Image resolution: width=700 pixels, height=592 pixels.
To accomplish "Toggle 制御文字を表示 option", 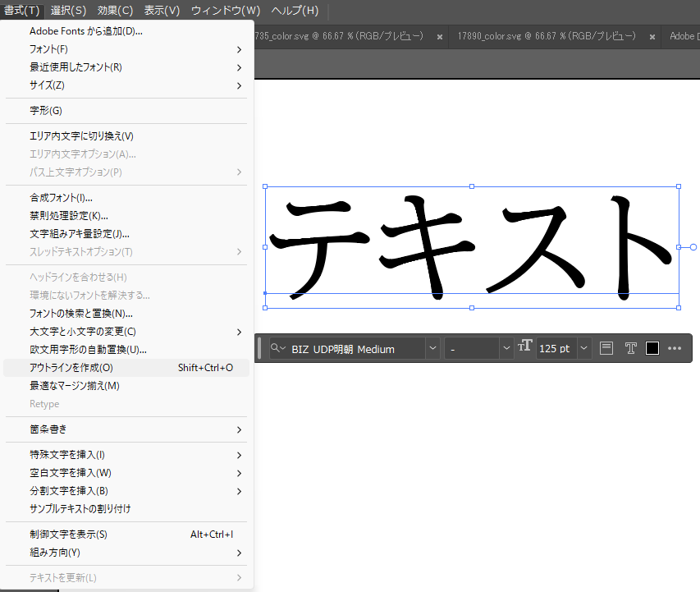I will click(69, 535).
